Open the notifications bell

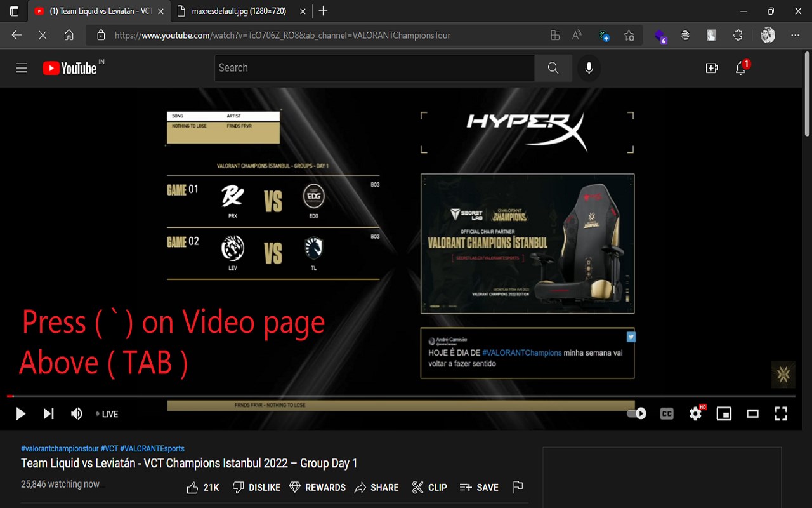pos(740,68)
